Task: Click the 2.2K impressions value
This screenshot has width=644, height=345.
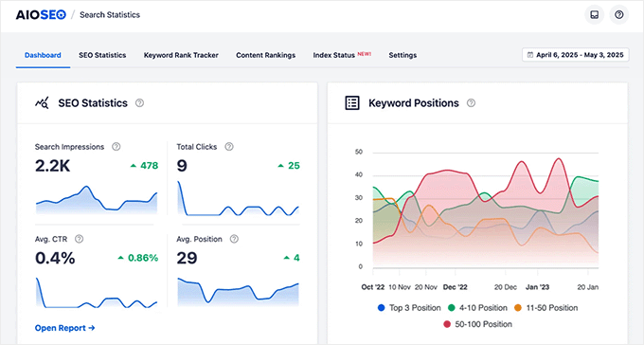Action: 53,166
